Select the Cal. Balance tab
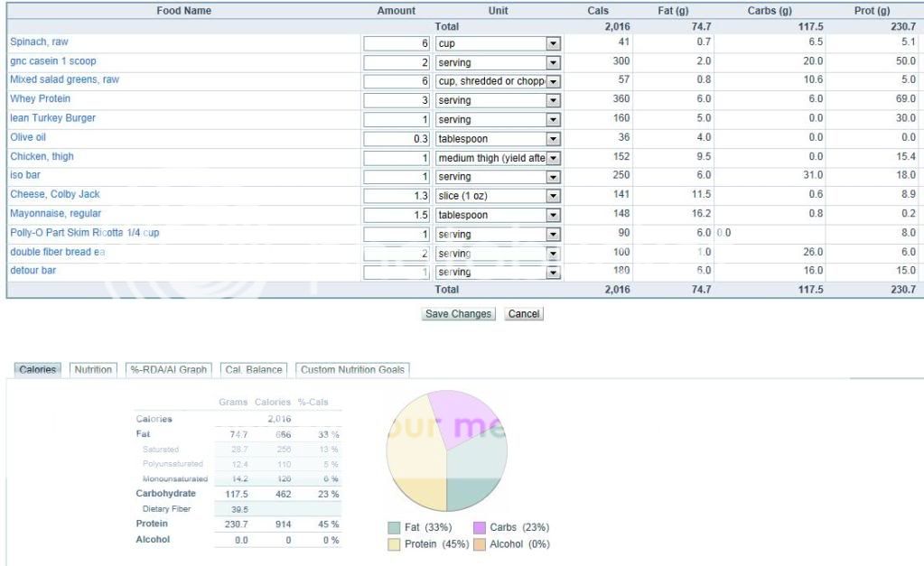The height and width of the screenshot is (566, 924). (x=253, y=369)
